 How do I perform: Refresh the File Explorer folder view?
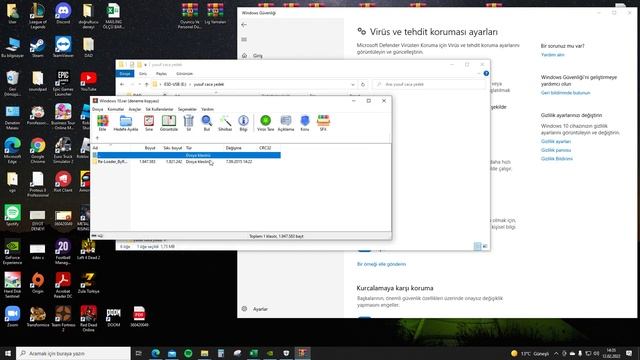pos(363,84)
